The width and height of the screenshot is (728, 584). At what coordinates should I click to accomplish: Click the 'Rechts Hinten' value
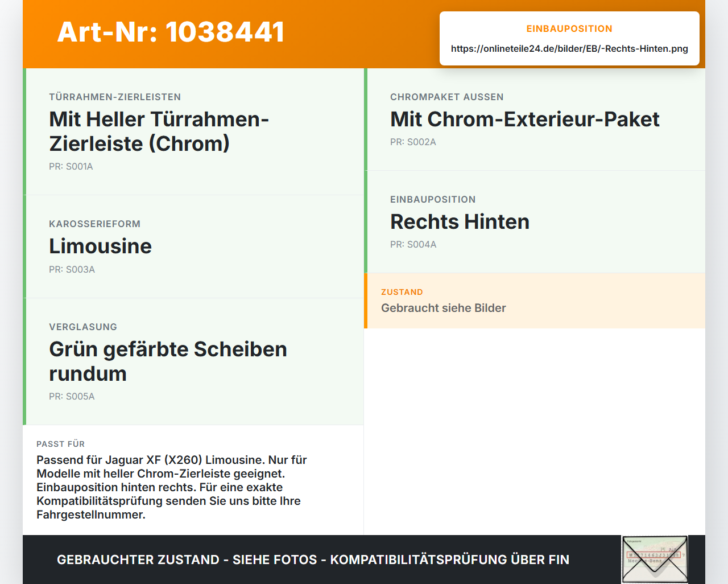pyautogui.click(x=460, y=221)
